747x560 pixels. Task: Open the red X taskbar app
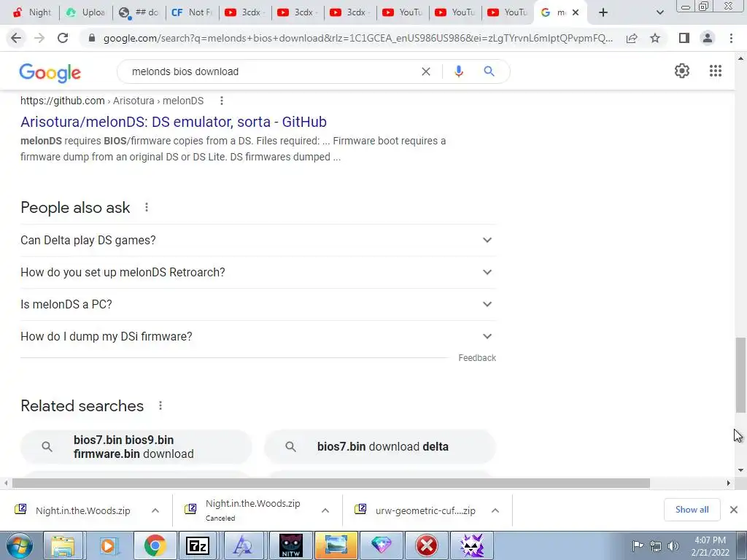point(427,545)
